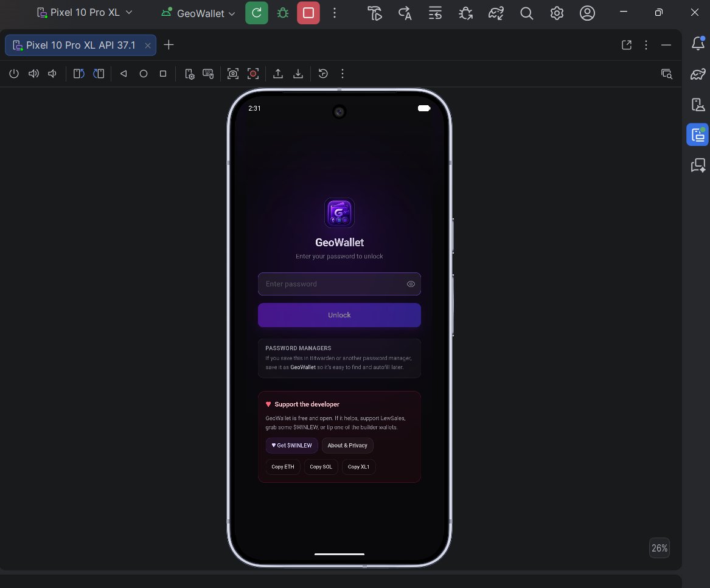
Task: Close the Pixel 10 Pro XL API tab
Action: pyautogui.click(x=148, y=45)
